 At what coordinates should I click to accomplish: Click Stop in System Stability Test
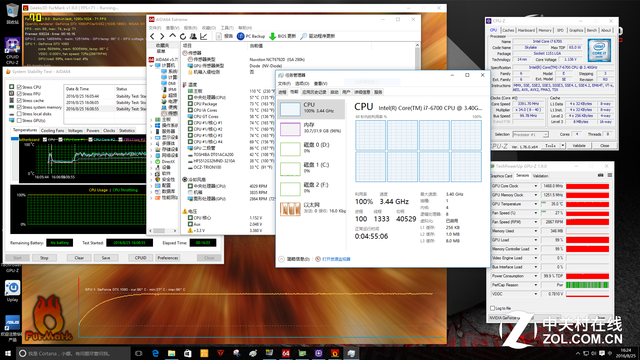point(44,258)
